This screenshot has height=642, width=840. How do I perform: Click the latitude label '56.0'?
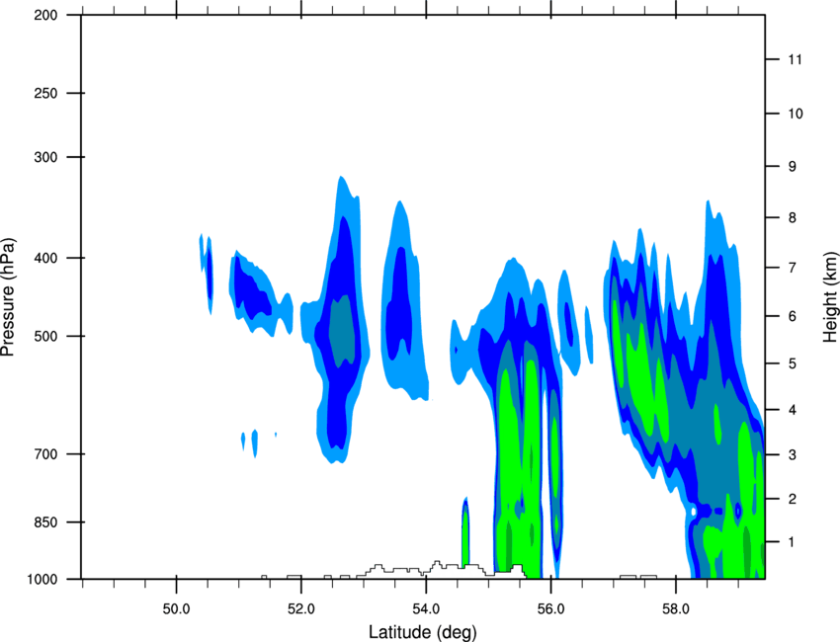(551, 609)
